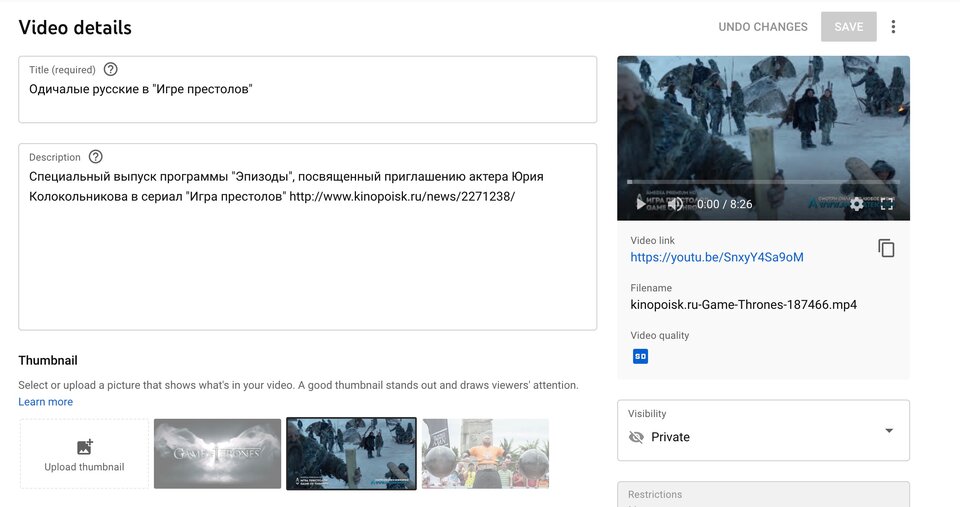Image resolution: width=960 pixels, height=507 pixels.
Task: Click into the Description text field
Action: (x=307, y=237)
